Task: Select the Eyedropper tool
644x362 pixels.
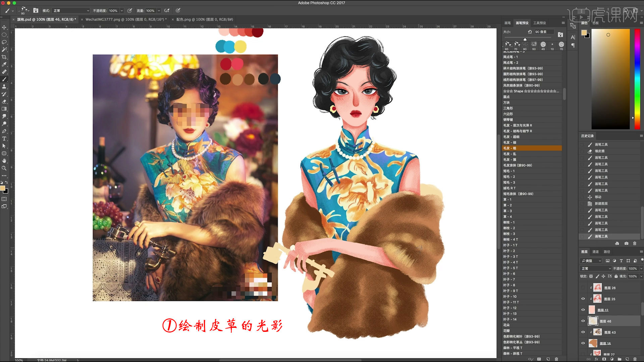Action: [4, 64]
